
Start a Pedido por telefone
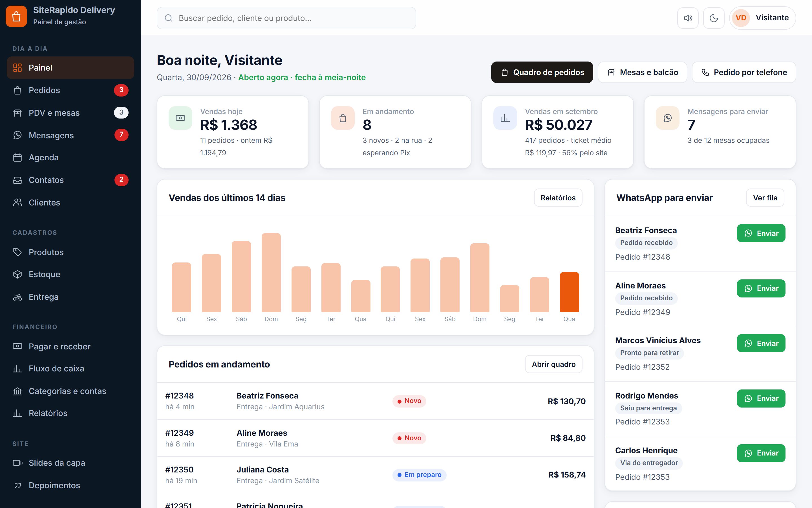click(x=744, y=72)
